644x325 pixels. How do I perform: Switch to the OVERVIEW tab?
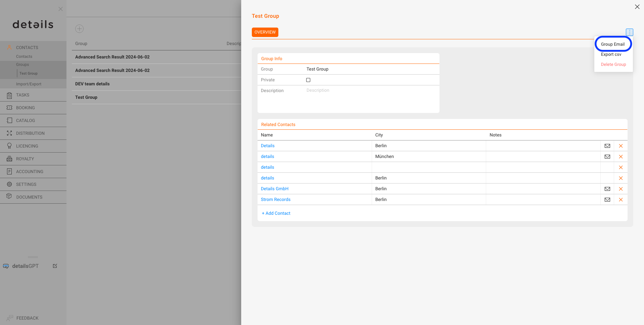(x=265, y=32)
